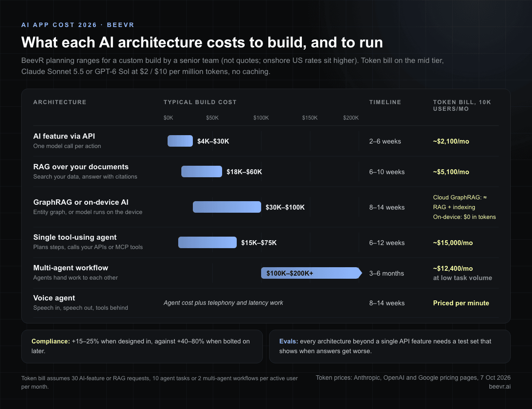Click the Voice agent row's 8–14 weeks timeline
532x409 pixels.
pos(387,303)
